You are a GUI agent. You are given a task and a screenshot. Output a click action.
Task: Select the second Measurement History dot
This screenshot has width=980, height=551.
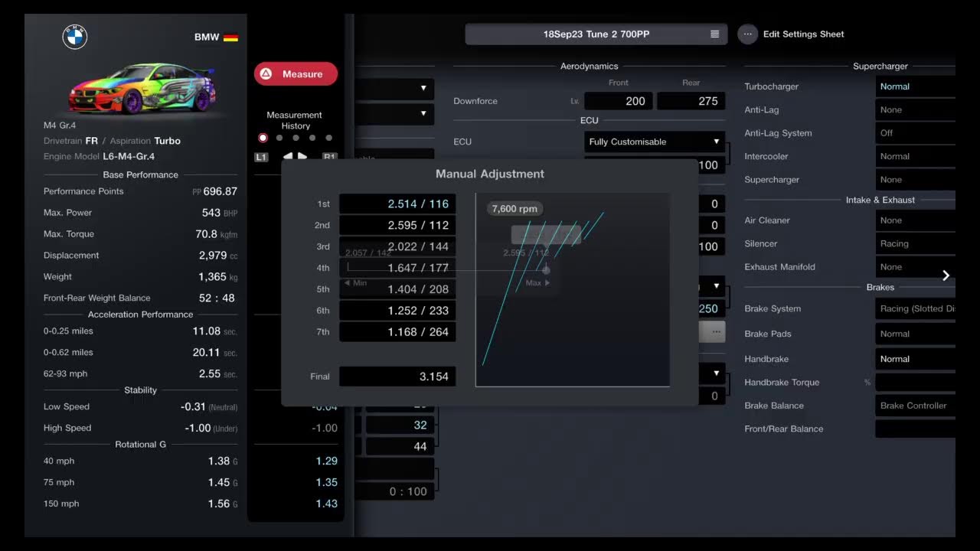279,138
